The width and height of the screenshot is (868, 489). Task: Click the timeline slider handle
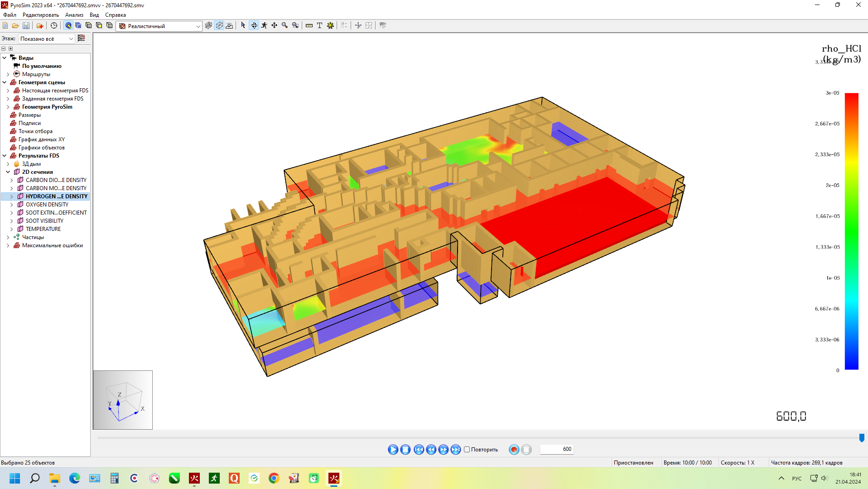[862, 438]
